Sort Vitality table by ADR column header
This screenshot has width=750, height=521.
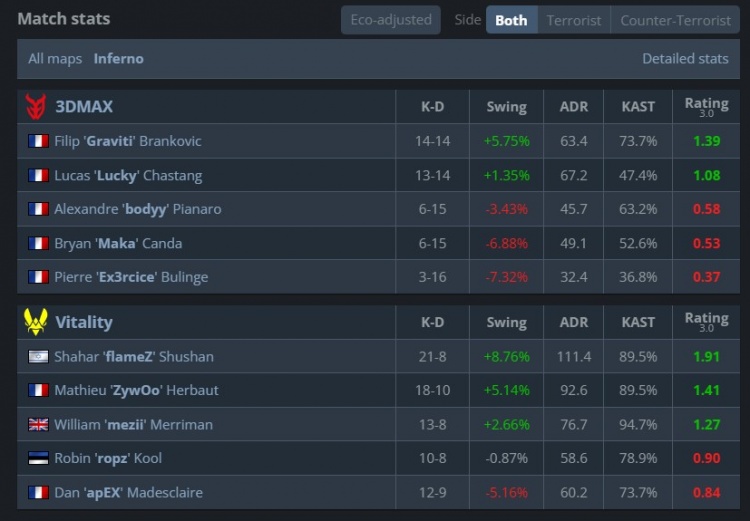pos(574,322)
